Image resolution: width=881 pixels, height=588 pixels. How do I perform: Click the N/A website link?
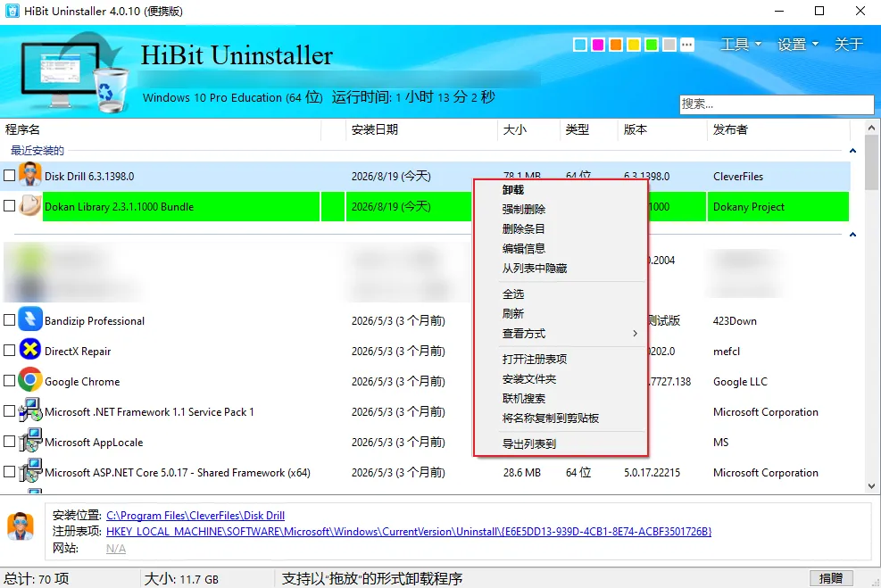tap(116, 548)
